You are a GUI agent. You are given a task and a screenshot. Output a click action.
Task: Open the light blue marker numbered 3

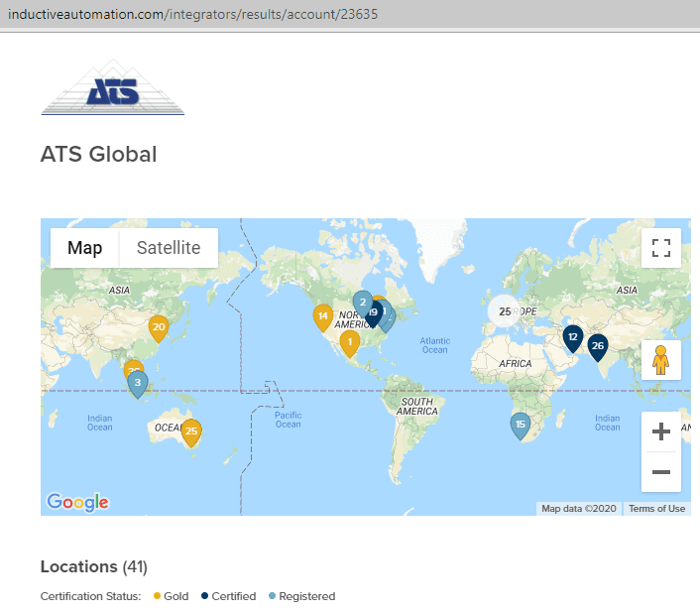(x=138, y=384)
